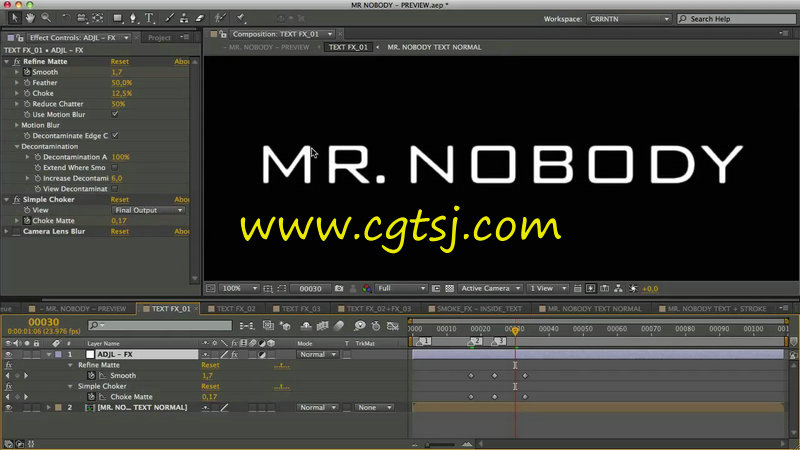Toggle the transparency grid in viewer
Viewport: 800px width, 450px height.
pos(449,289)
